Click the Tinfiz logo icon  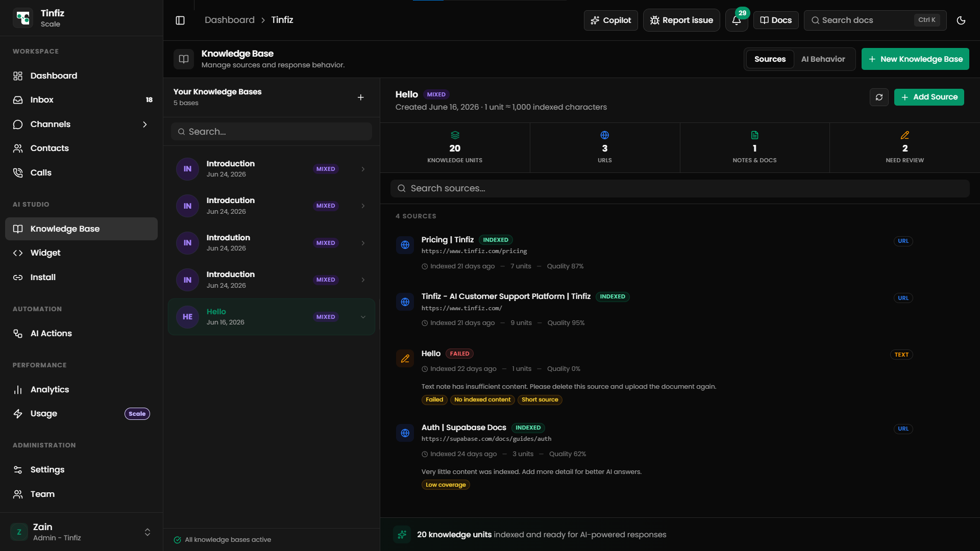pyautogui.click(x=23, y=18)
